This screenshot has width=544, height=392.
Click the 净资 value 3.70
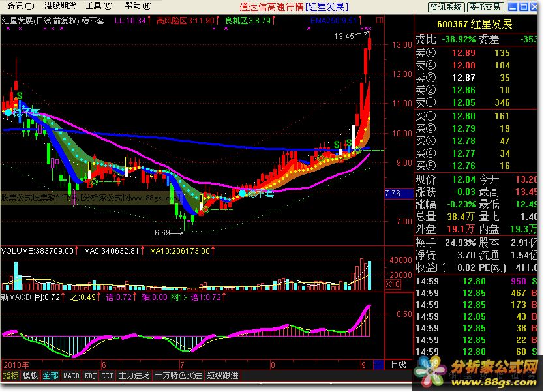tap(466, 256)
